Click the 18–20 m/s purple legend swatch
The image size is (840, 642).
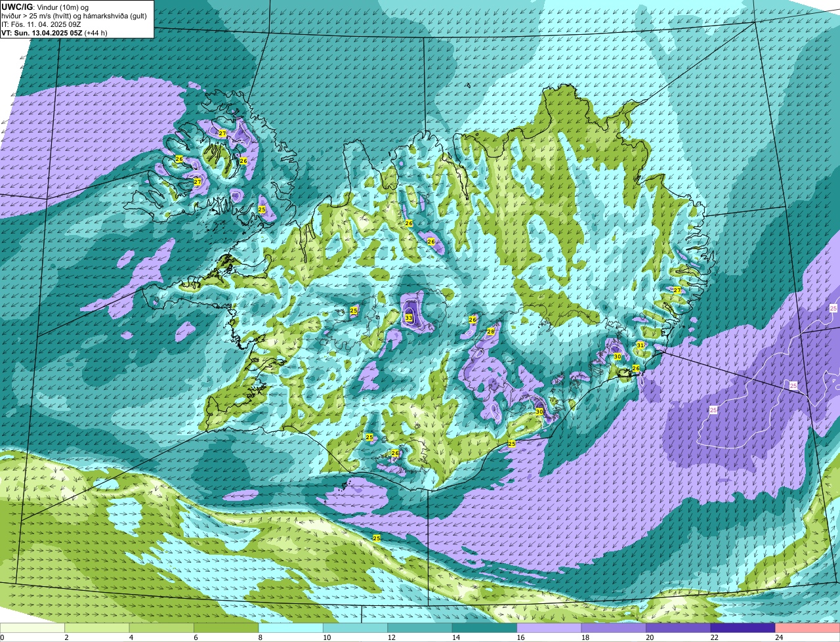click(614, 628)
